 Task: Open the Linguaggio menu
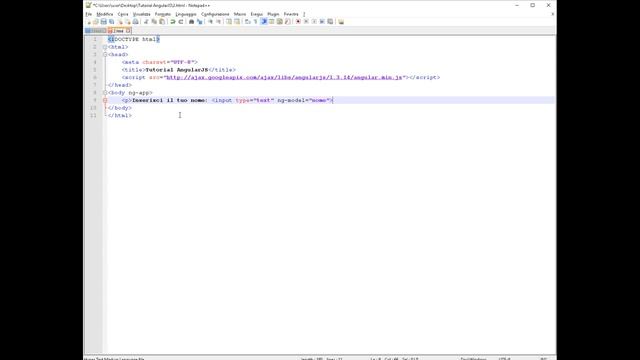(186, 14)
